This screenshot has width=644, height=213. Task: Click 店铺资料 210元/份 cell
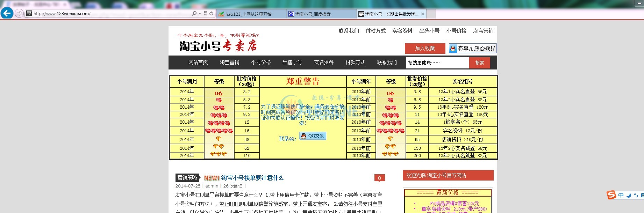(x=463, y=139)
